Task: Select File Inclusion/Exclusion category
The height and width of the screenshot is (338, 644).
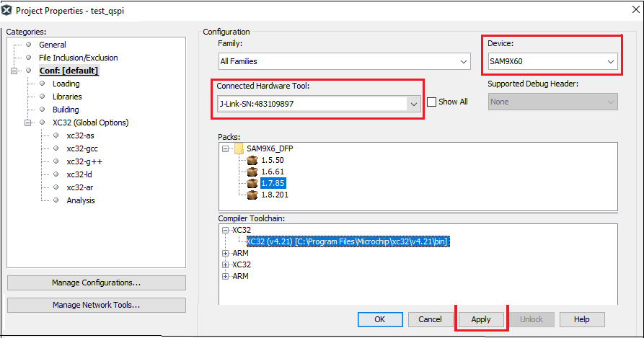Action: tap(79, 58)
